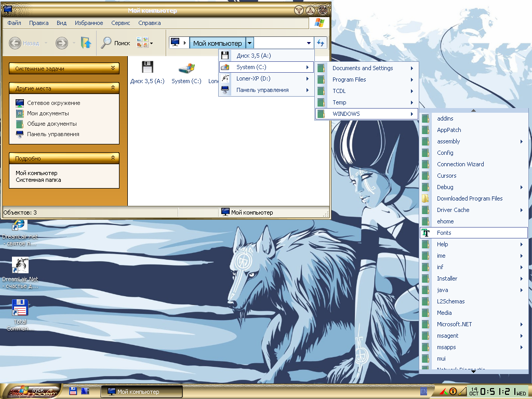Image resolution: width=532 pixels, height=399 pixels.
Task: Click the refresh arrows icon beside address bar
Action: click(321, 43)
